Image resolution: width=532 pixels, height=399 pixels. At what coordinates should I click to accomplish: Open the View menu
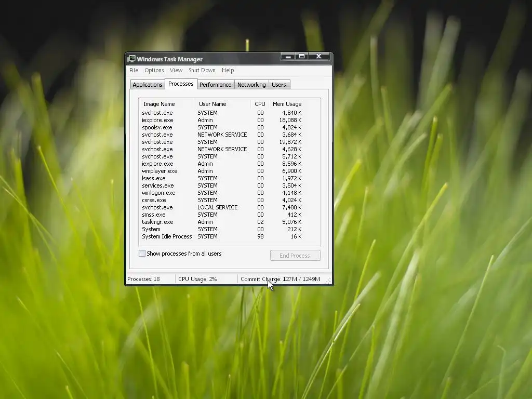click(176, 70)
